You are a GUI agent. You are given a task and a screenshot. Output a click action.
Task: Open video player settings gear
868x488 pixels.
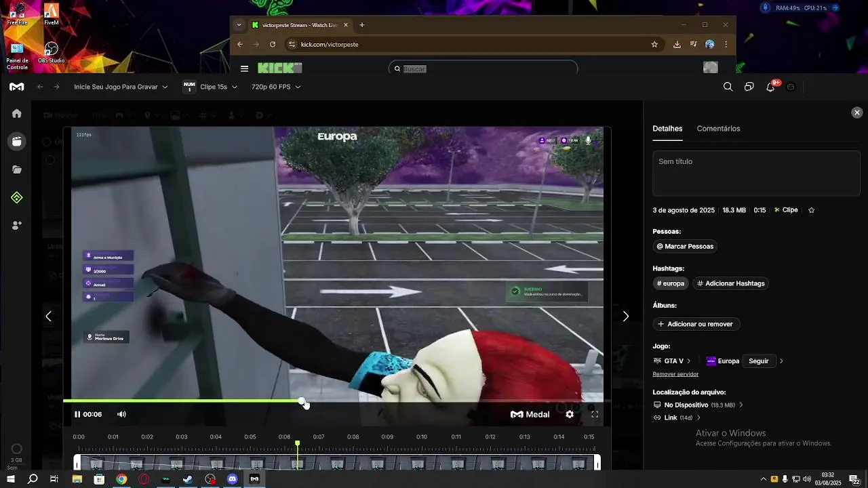coord(570,414)
